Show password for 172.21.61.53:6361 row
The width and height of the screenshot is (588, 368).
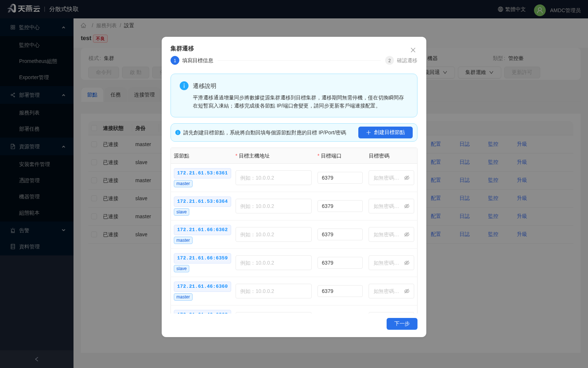click(x=407, y=178)
